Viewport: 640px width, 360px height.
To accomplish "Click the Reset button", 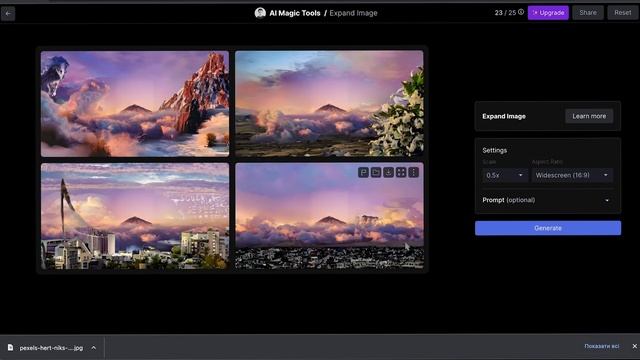I will click(622, 13).
